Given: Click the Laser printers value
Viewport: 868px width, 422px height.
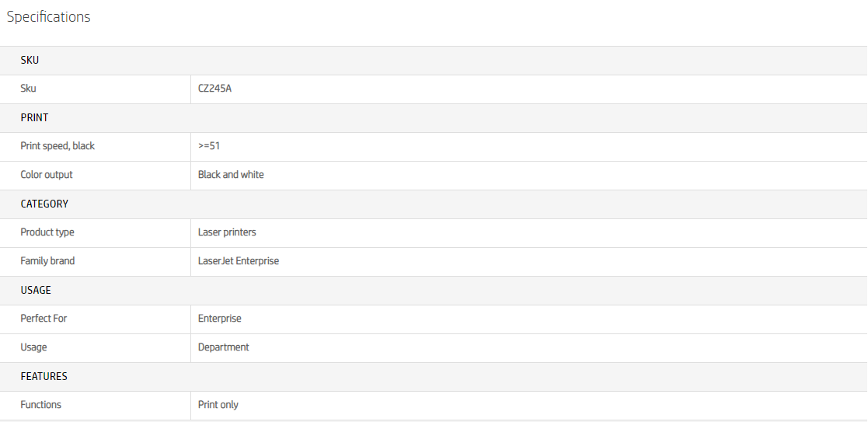Looking at the screenshot, I should coord(227,232).
